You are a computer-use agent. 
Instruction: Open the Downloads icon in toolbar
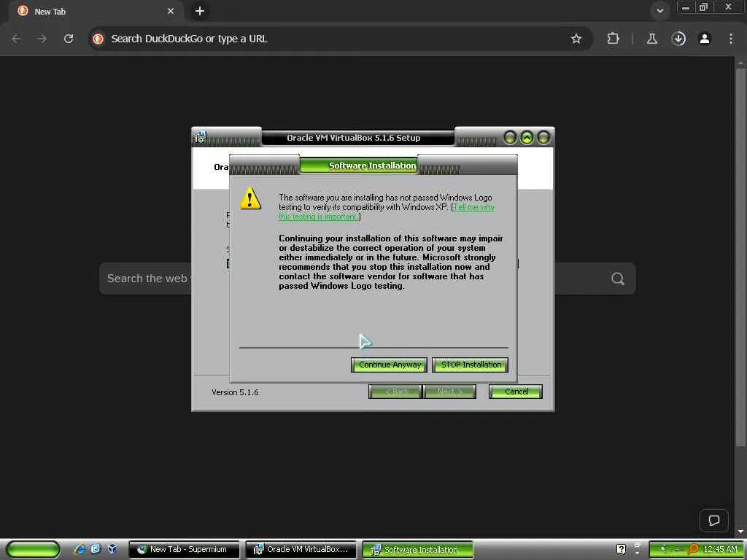click(x=678, y=39)
